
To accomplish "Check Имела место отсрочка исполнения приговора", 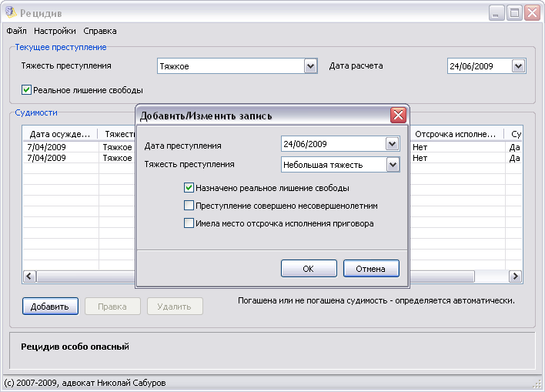I will (189, 223).
